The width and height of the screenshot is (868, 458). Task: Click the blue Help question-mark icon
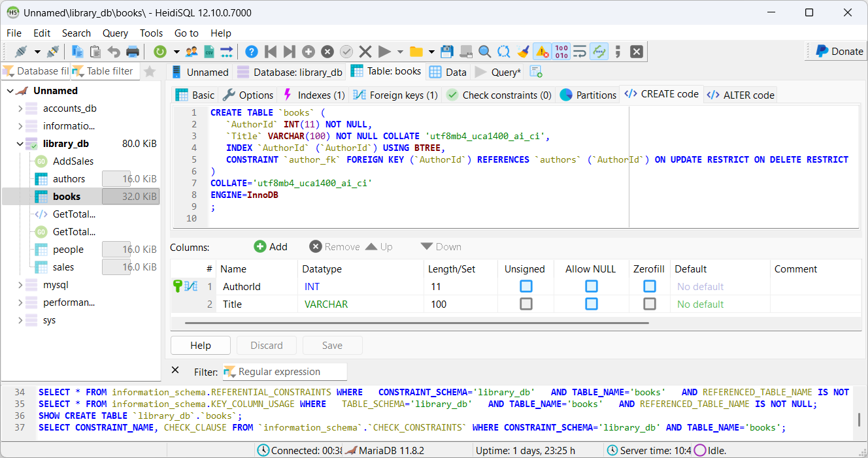[251, 52]
